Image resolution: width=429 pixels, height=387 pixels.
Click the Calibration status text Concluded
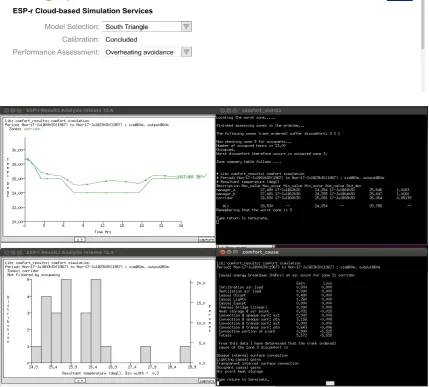121,39
